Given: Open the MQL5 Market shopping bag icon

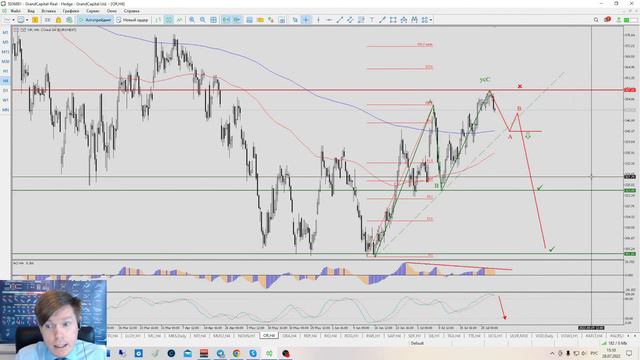Looking at the screenshot, I should point(58,20).
